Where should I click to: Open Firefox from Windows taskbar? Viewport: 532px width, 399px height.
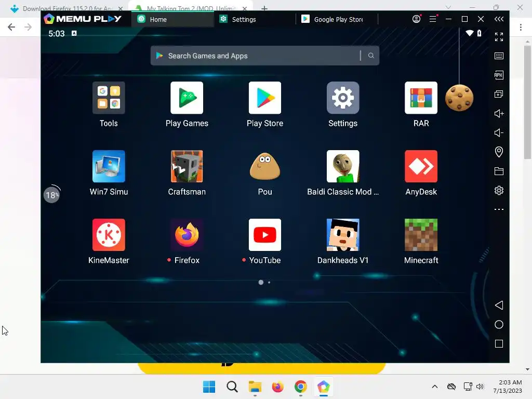(277, 387)
